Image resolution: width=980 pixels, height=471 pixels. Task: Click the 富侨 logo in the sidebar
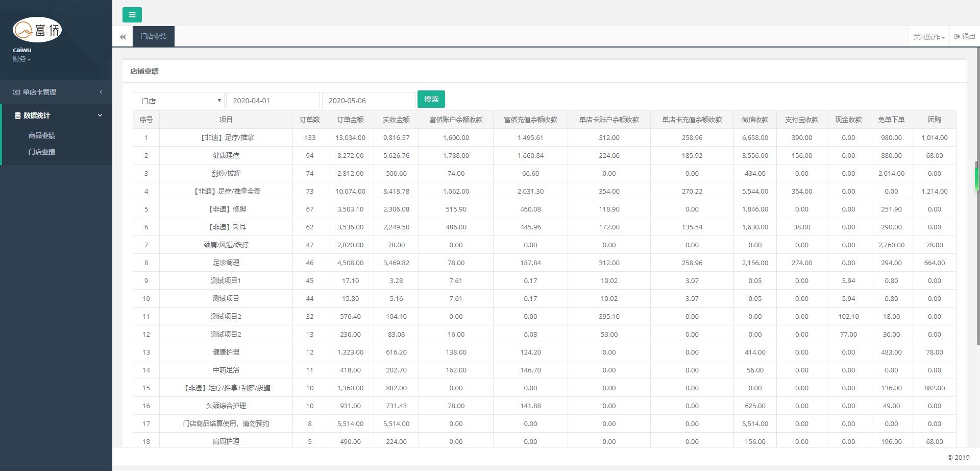click(x=37, y=30)
